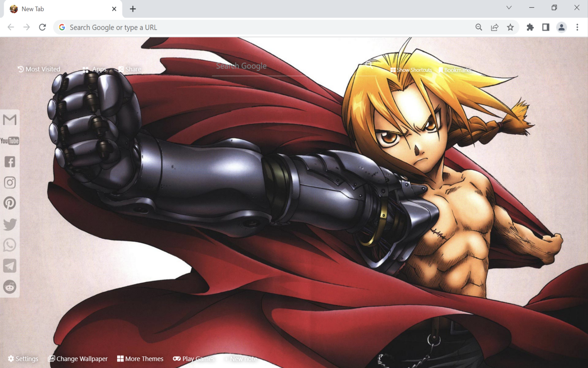588x368 pixels.
Task: Bookmark this tab with star icon
Action: pyautogui.click(x=510, y=27)
